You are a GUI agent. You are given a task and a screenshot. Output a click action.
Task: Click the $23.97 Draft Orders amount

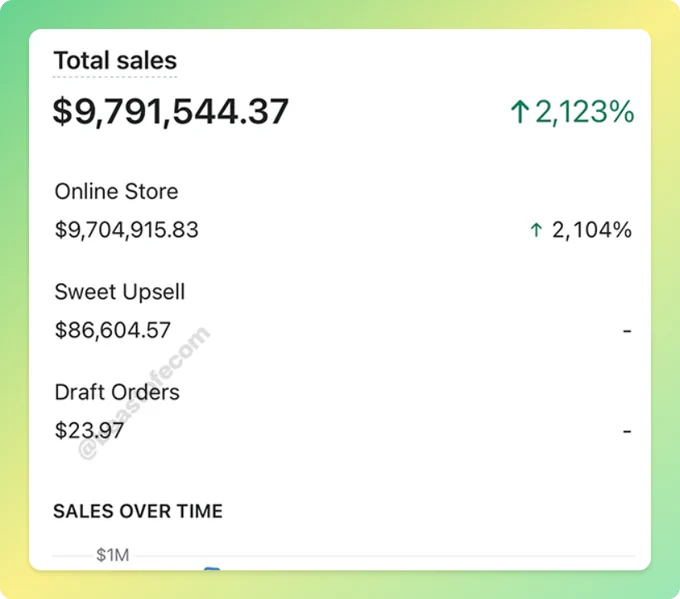89,431
